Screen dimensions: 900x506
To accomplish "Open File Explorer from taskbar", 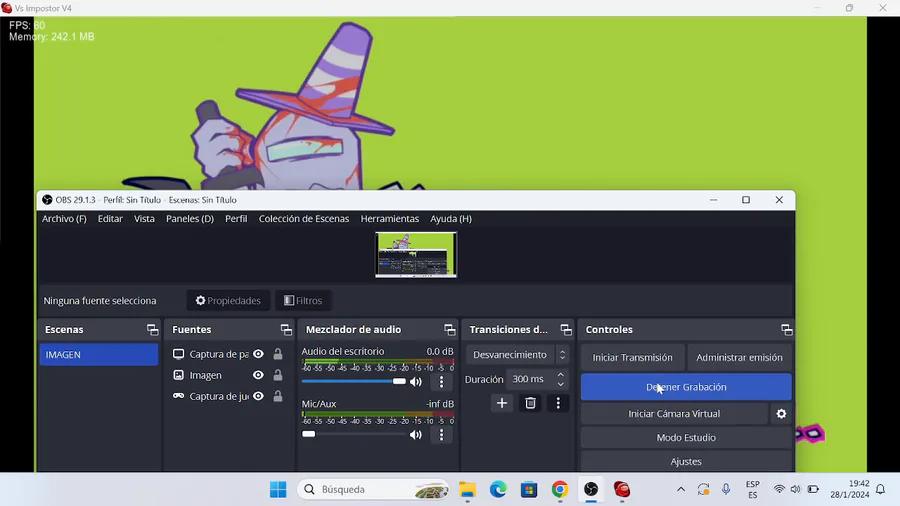I will (467, 489).
